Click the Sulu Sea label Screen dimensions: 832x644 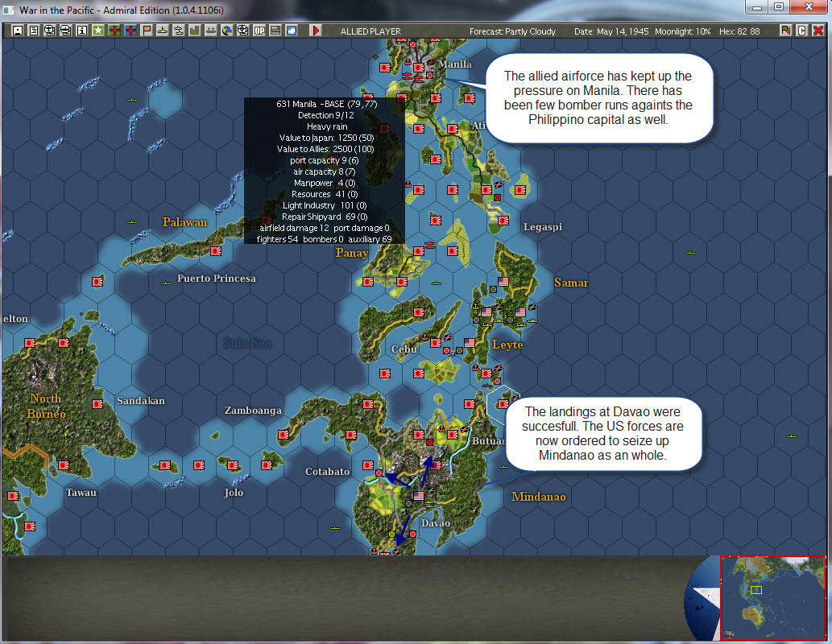[247, 343]
